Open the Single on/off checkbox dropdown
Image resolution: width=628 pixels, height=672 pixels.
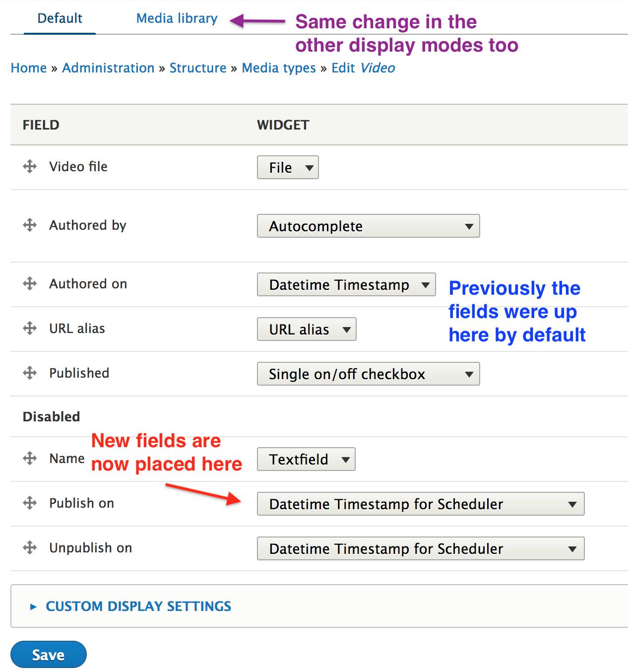[x=368, y=374]
